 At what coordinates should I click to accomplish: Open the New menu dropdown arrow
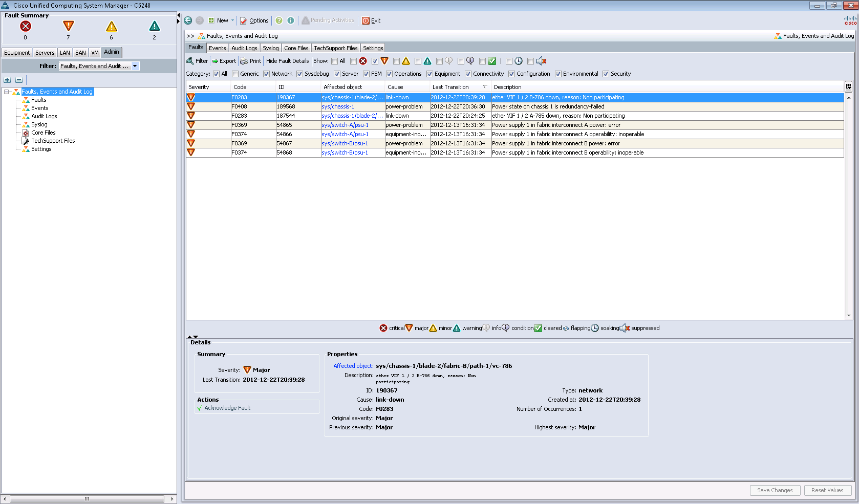(x=232, y=20)
